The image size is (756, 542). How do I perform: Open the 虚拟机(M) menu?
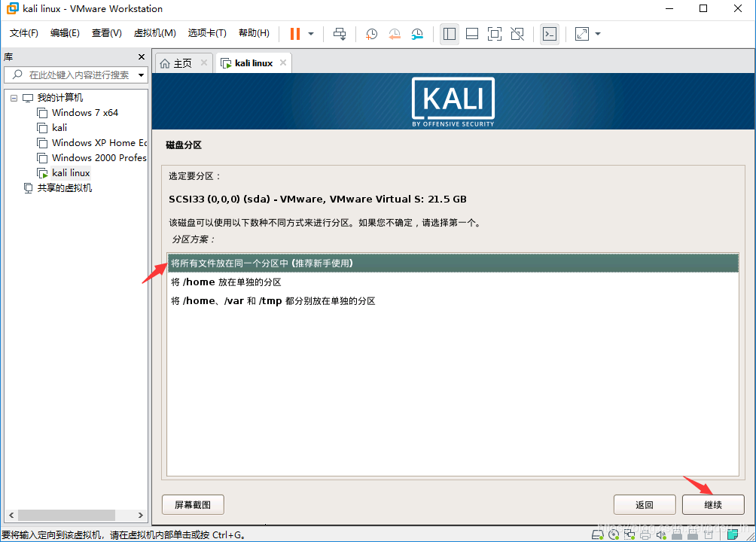tap(154, 33)
